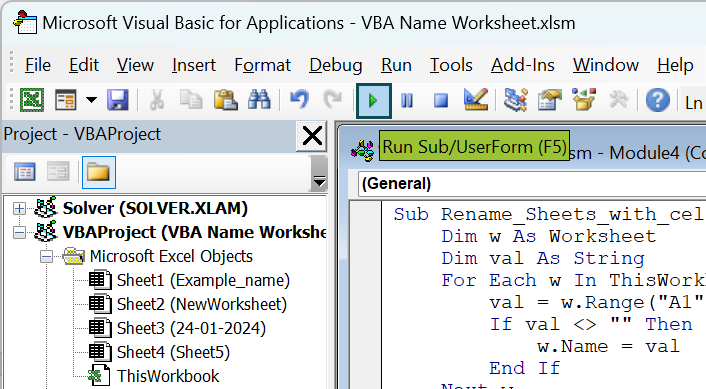
Task: Open the Edit menu
Action: (x=84, y=65)
